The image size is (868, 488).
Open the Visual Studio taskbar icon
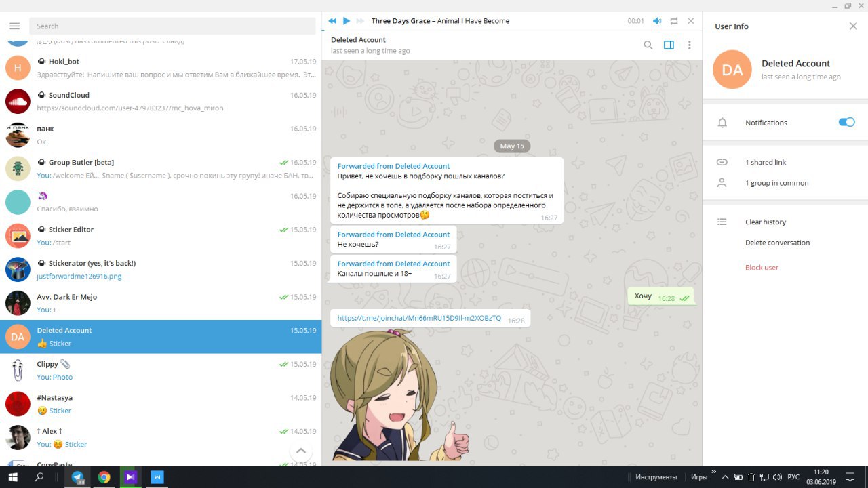130,477
